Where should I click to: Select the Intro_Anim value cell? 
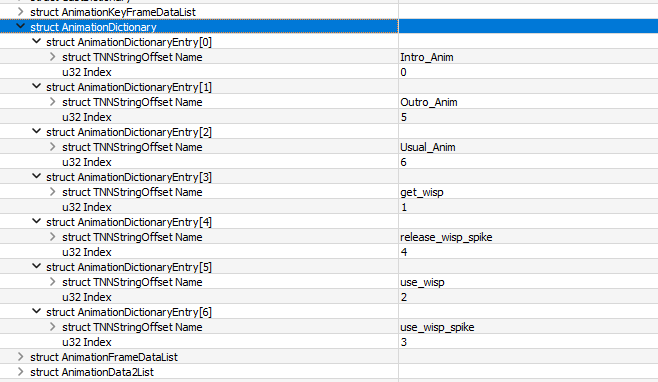[528, 57]
